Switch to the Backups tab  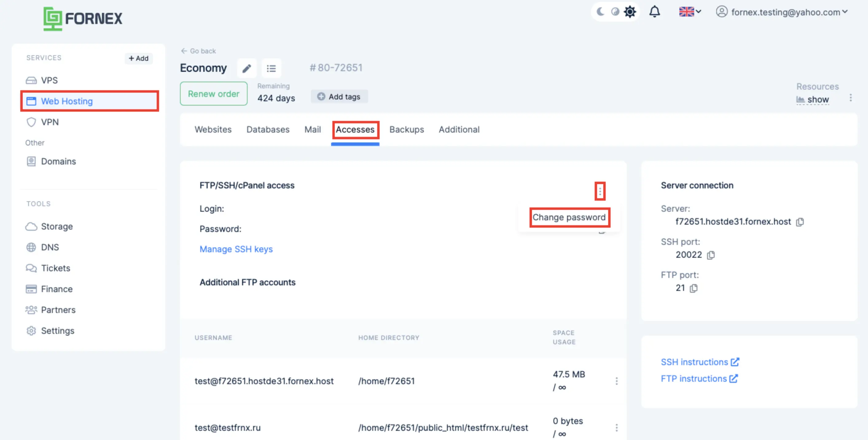click(x=407, y=129)
